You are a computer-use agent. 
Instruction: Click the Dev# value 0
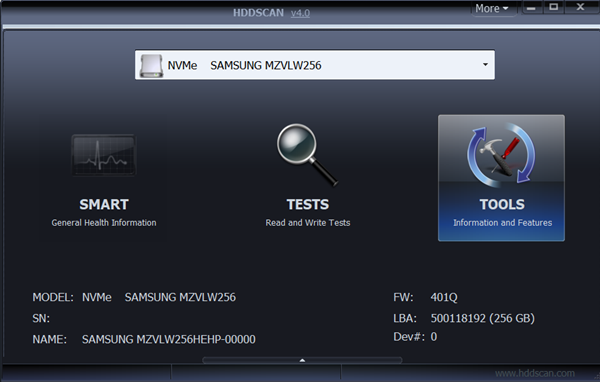point(434,337)
